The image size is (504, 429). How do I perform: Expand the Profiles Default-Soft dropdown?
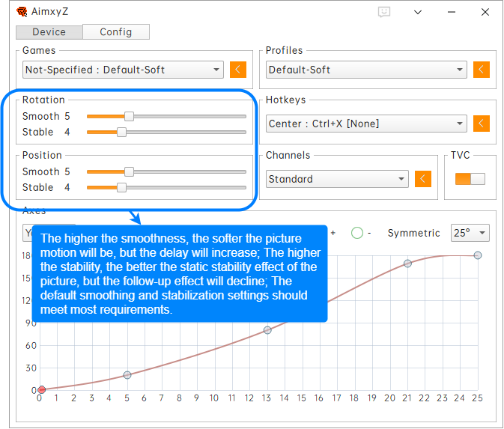click(366, 70)
